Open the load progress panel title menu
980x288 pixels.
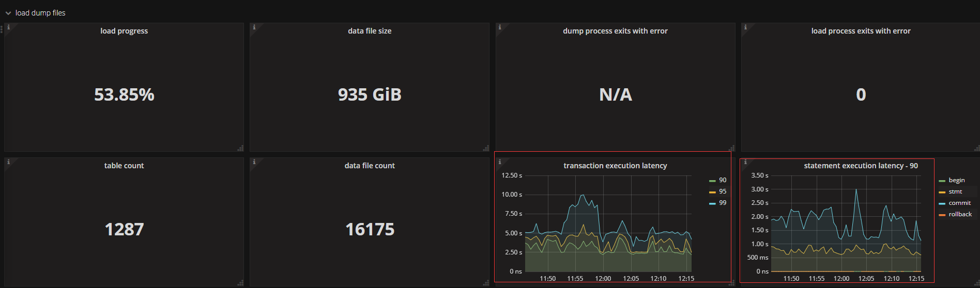click(124, 31)
